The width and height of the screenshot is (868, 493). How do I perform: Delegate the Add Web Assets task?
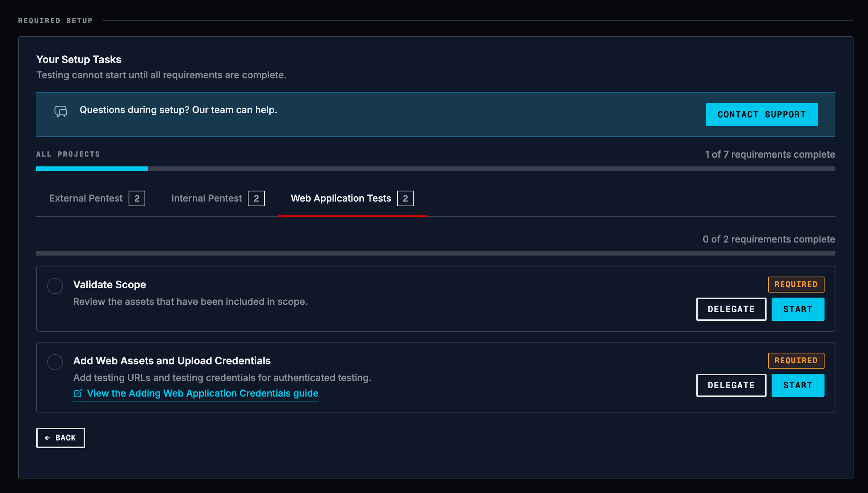tap(731, 385)
